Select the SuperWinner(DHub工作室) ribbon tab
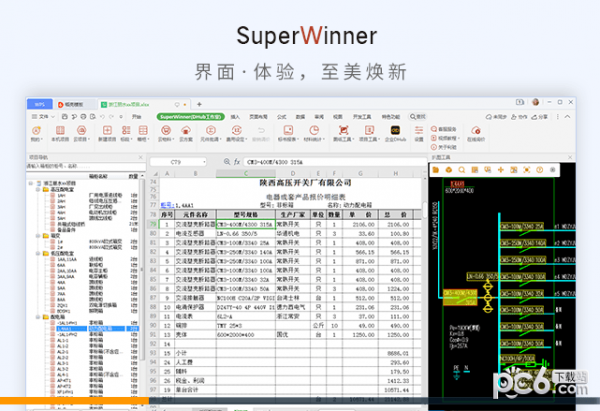Image resolution: width=600 pixels, height=411 pixels. (x=191, y=117)
